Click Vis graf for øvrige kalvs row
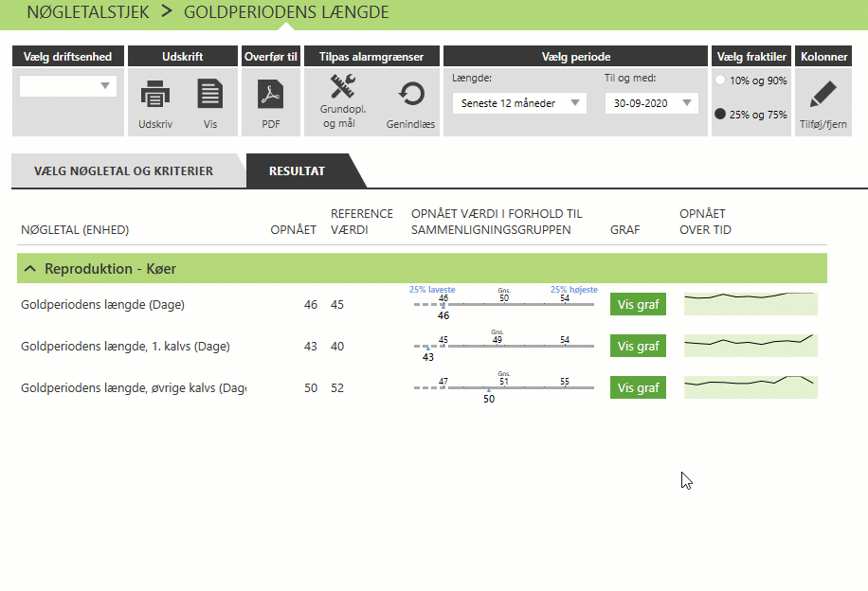This screenshot has width=868, height=591. tap(638, 387)
